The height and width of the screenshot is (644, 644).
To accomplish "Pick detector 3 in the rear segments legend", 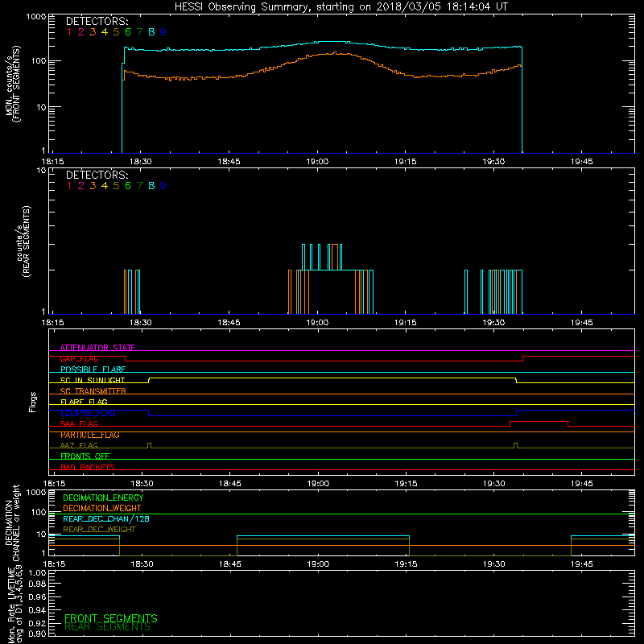I will pos(93,186).
